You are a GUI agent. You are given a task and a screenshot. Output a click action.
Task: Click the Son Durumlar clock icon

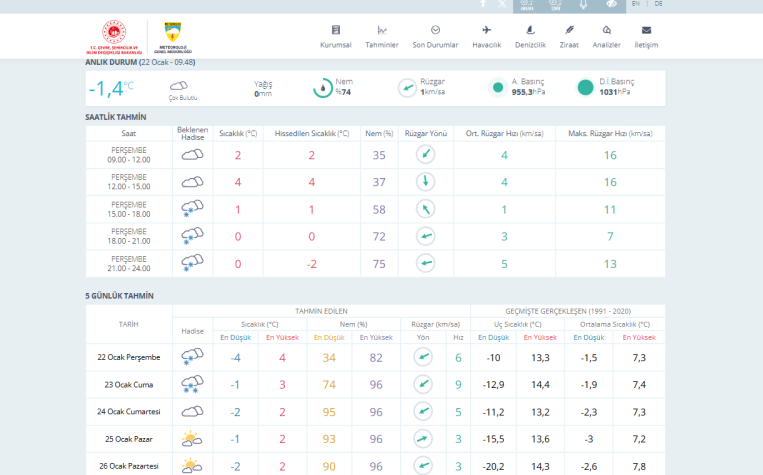click(x=435, y=30)
